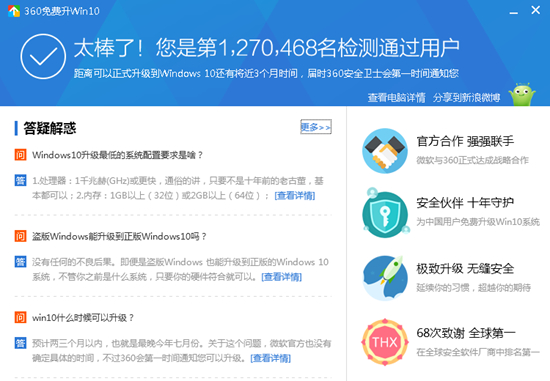
Task: Close the 360 upgrade window
Action: coord(536,10)
